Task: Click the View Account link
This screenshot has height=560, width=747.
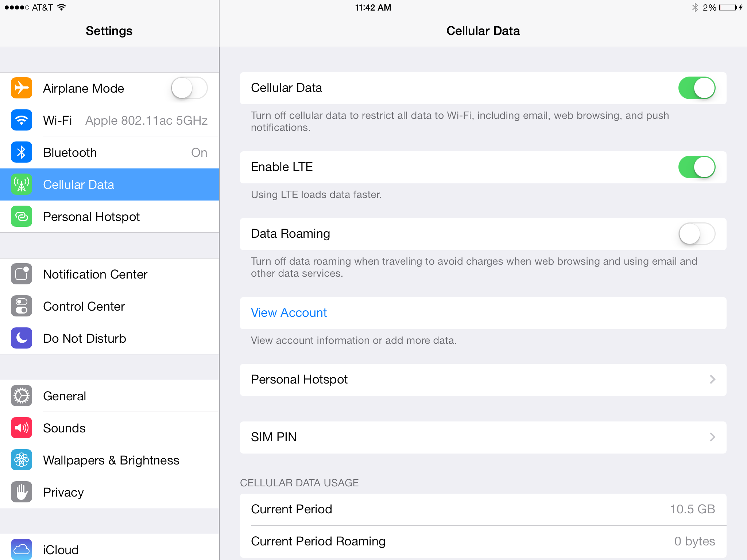Action: 289,312
